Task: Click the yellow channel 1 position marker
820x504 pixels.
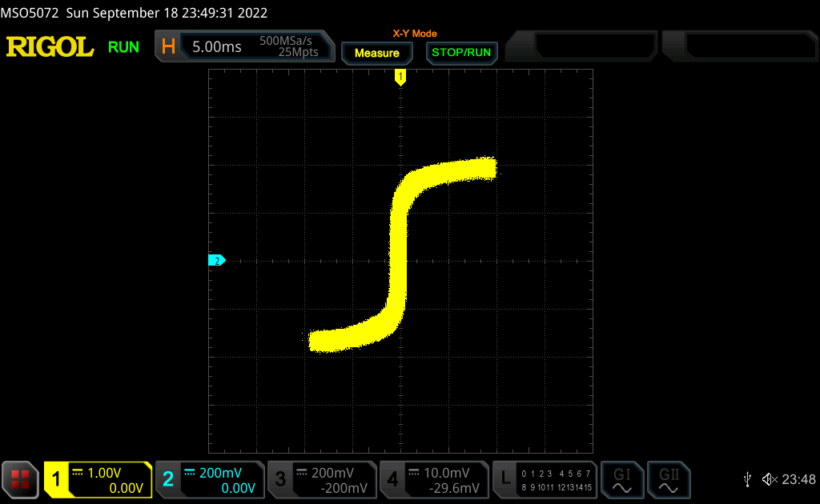Action: tap(400, 77)
